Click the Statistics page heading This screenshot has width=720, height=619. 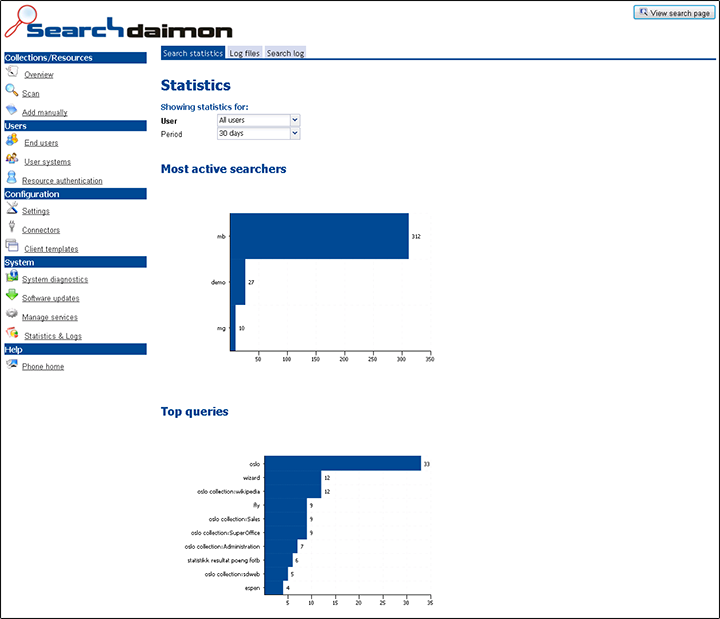(x=196, y=85)
